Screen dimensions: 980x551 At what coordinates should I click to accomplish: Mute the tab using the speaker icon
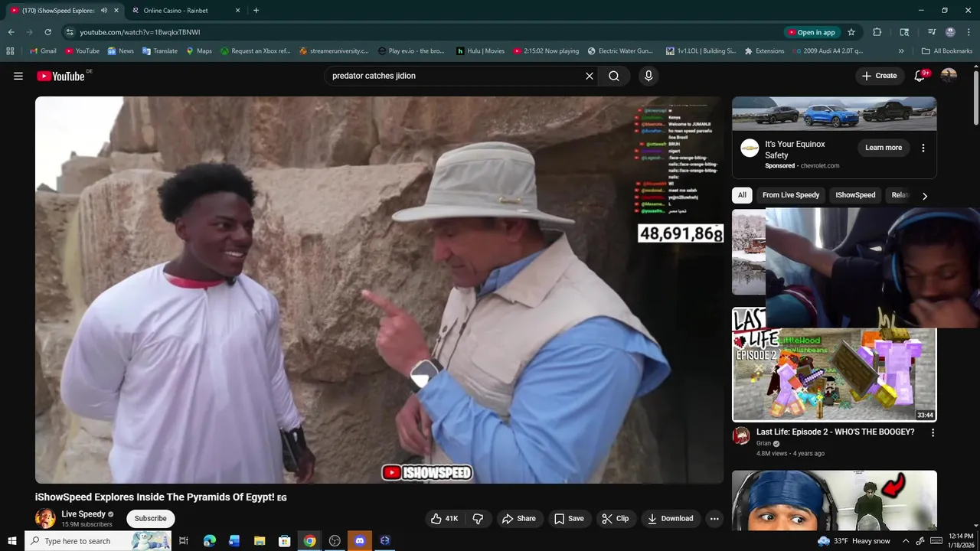[104, 11]
